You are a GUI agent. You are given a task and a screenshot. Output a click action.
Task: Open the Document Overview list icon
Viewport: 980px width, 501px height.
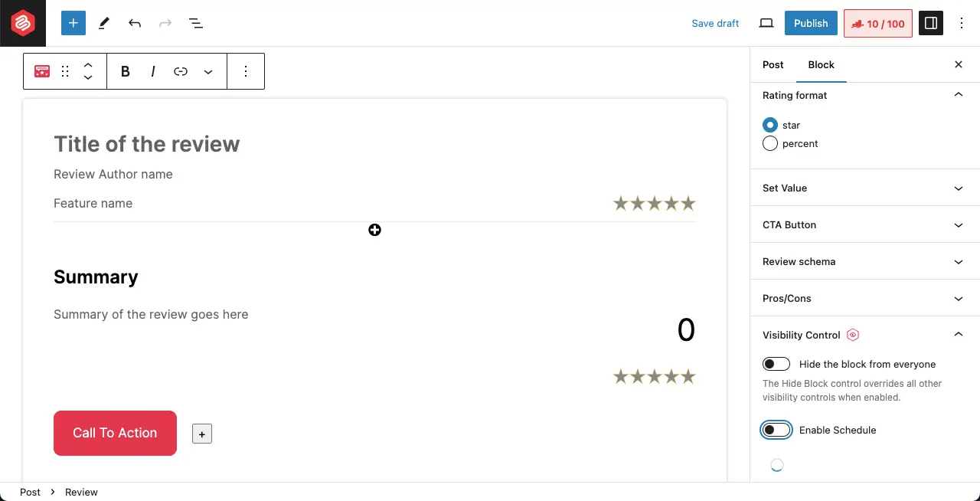[x=196, y=23]
